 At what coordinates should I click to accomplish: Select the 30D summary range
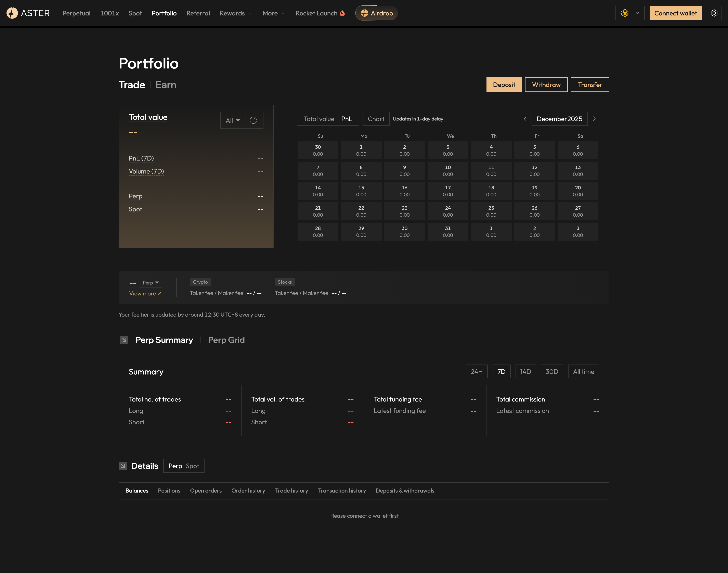click(x=552, y=372)
